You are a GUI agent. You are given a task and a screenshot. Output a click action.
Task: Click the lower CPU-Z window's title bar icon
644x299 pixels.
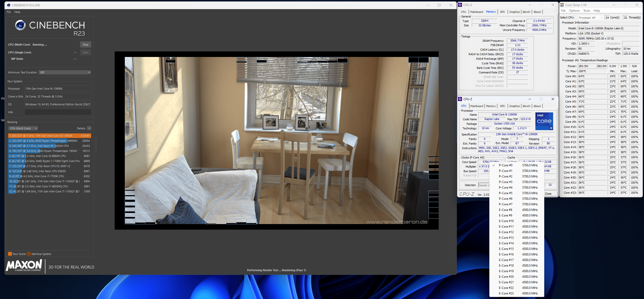click(x=460, y=99)
